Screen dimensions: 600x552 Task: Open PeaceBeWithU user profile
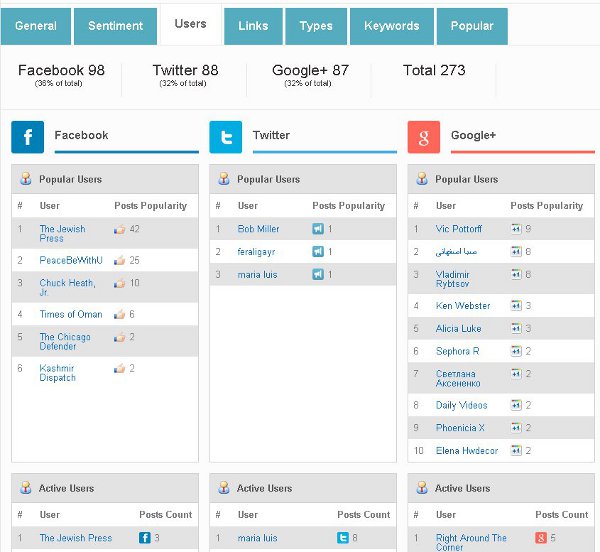tap(71, 261)
